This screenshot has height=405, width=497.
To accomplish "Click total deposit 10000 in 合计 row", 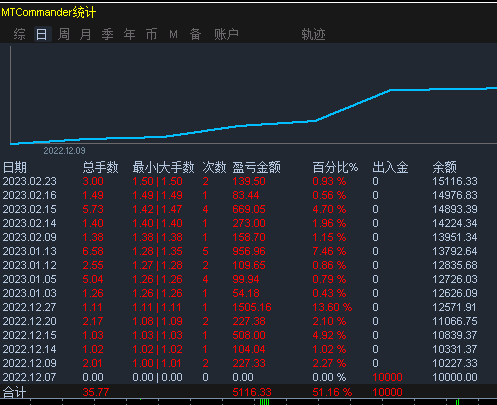I will 387,392.
